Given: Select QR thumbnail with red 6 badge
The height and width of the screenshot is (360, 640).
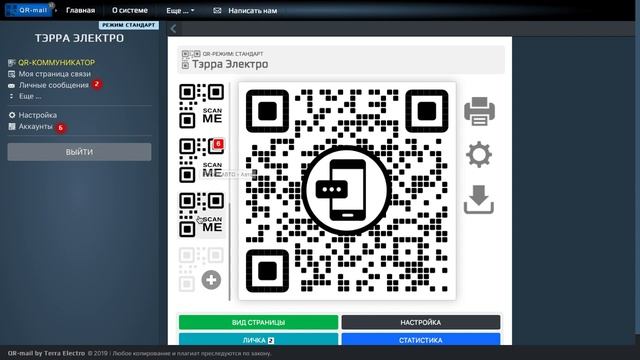Looking at the screenshot, I should point(202,160).
